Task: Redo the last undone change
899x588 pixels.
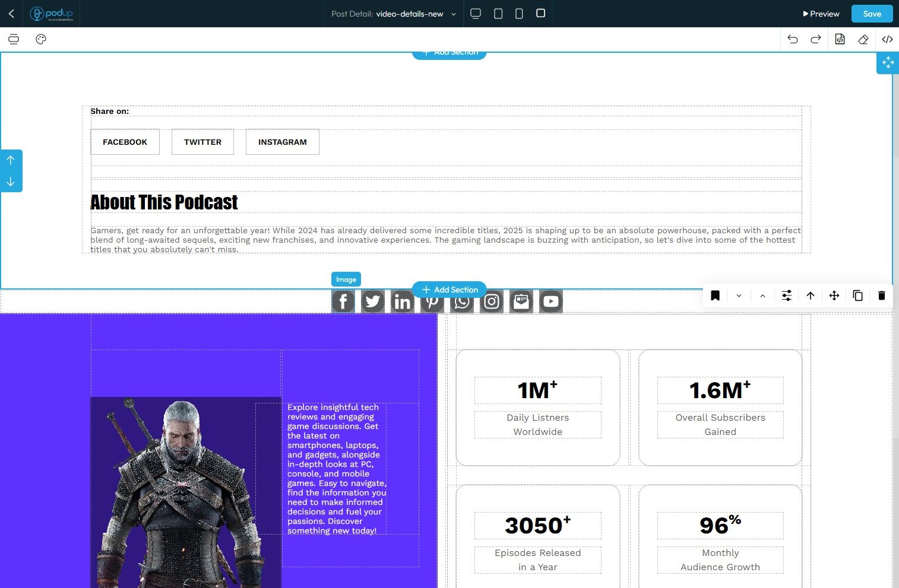Action: point(816,39)
